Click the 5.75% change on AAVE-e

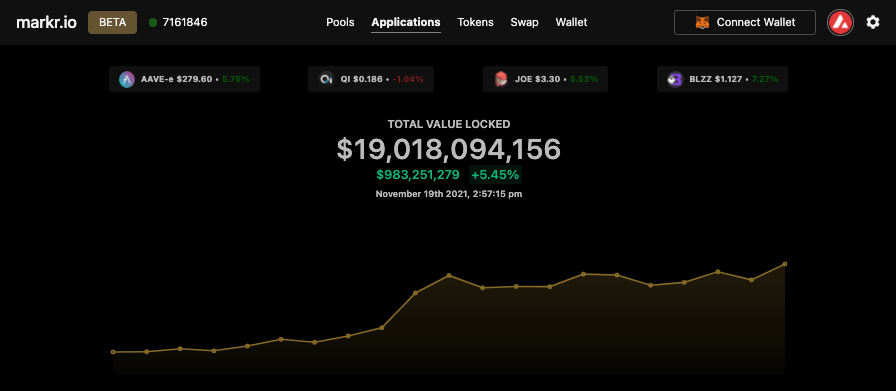pos(236,79)
